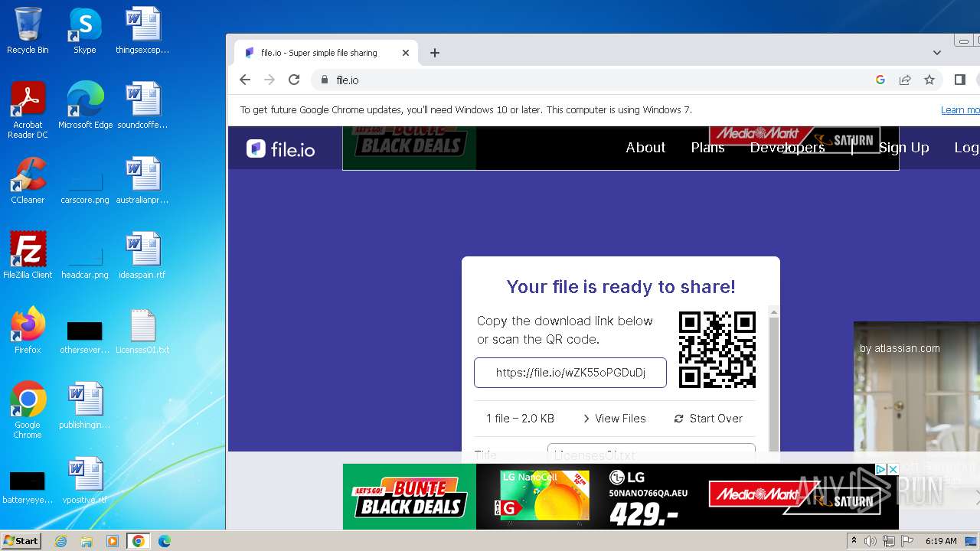Open FileZilla Client shortcut

click(28, 256)
